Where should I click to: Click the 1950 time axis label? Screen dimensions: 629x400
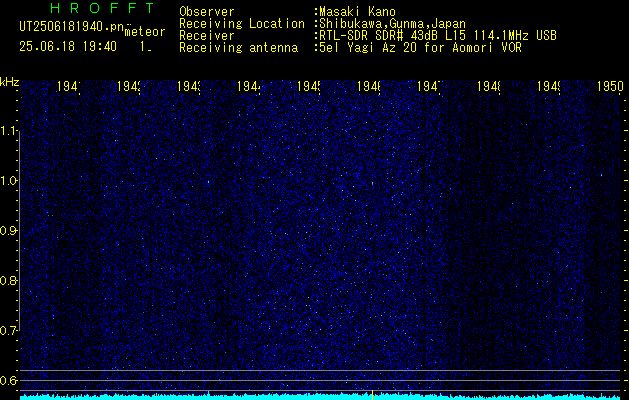tap(610, 87)
